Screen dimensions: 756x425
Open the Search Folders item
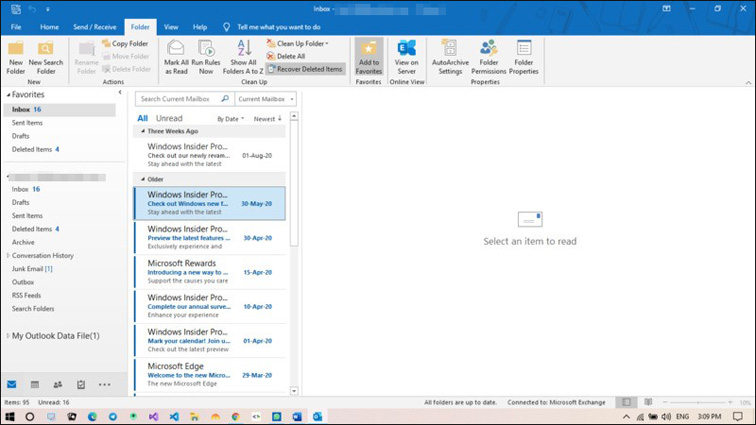33,309
